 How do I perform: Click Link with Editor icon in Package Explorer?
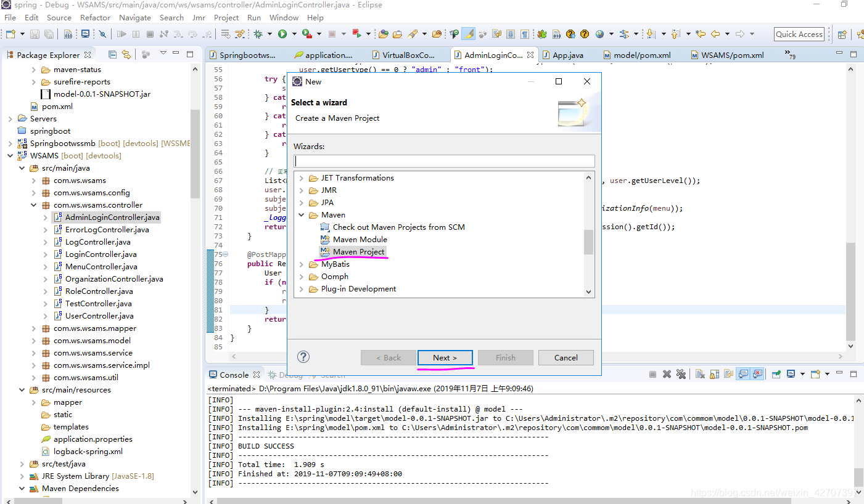point(126,54)
